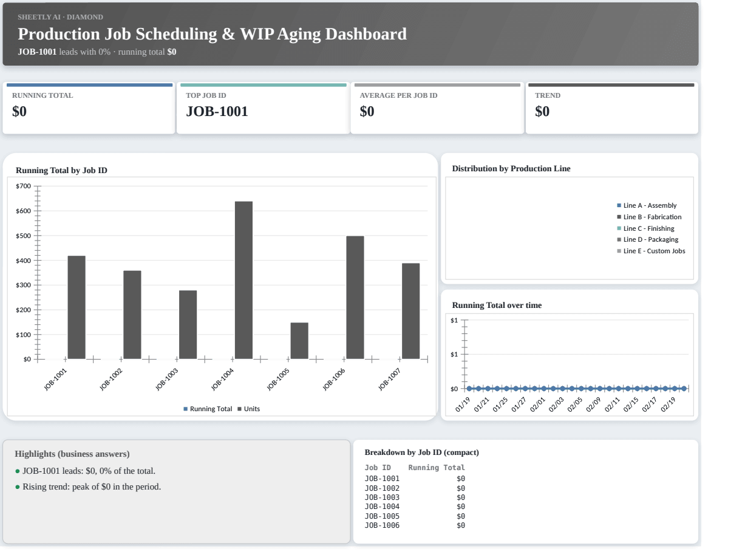Click the 02/19 date label on time chart

(x=669, y=404)
